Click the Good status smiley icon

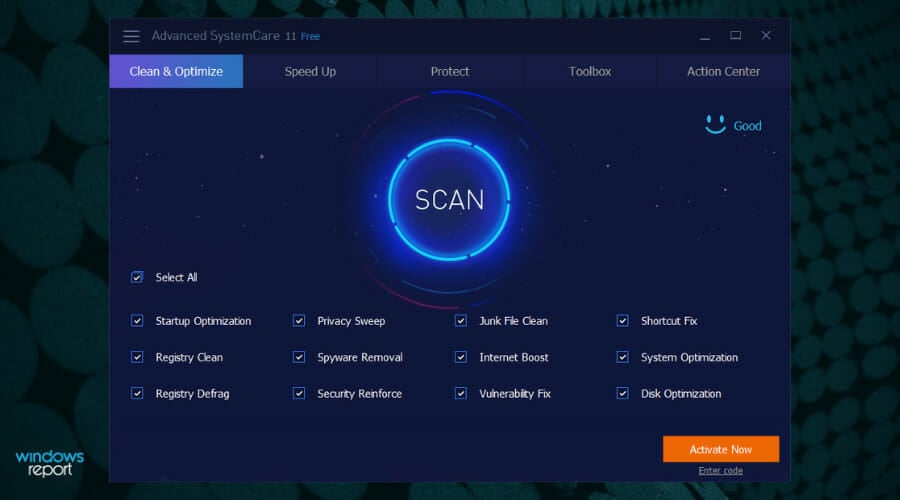click(x=715, y=124)
